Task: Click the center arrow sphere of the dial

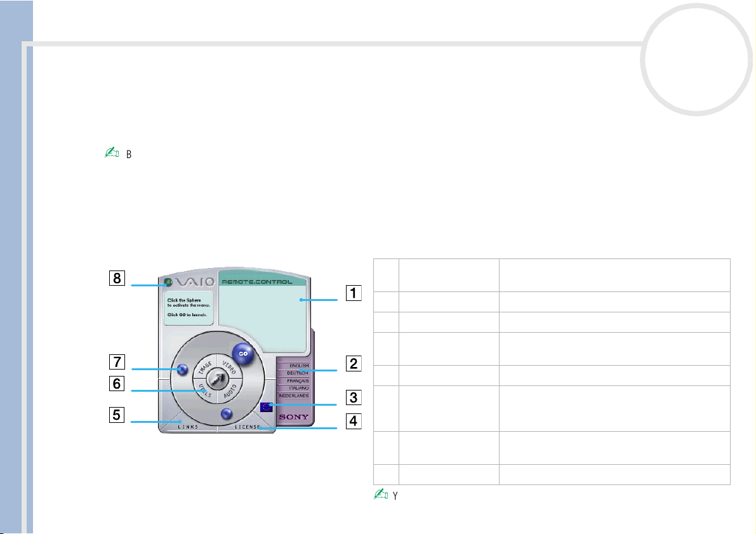Action: click(x=218, y=379)
